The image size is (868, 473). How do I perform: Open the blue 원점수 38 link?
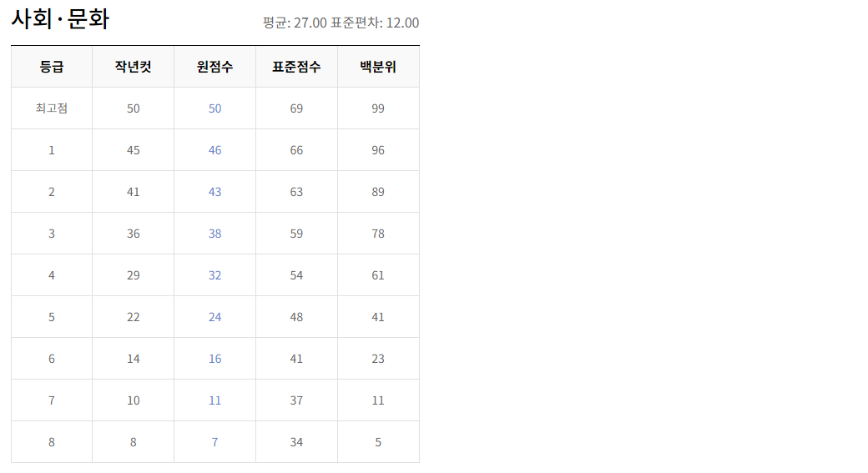click(x=214, y=234)
